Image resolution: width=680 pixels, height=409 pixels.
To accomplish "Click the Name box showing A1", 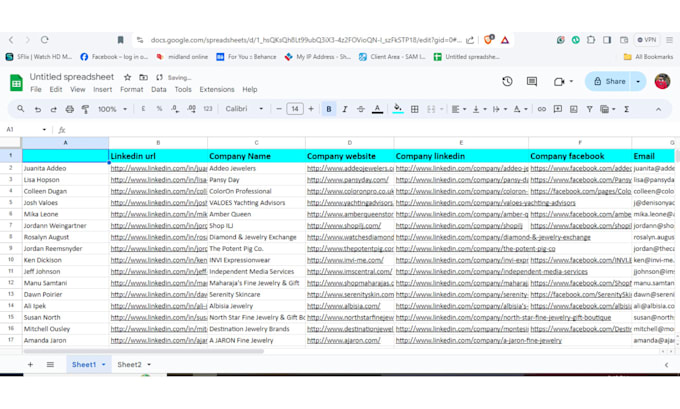I will click(x=26, y=129).
